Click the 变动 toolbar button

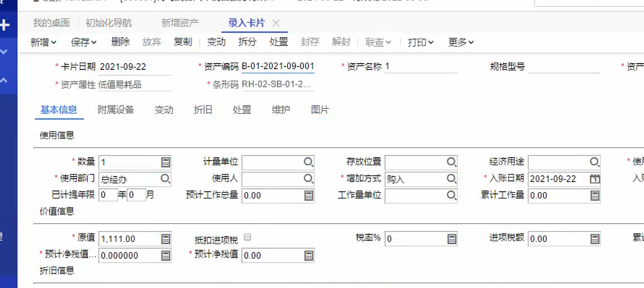216,42
